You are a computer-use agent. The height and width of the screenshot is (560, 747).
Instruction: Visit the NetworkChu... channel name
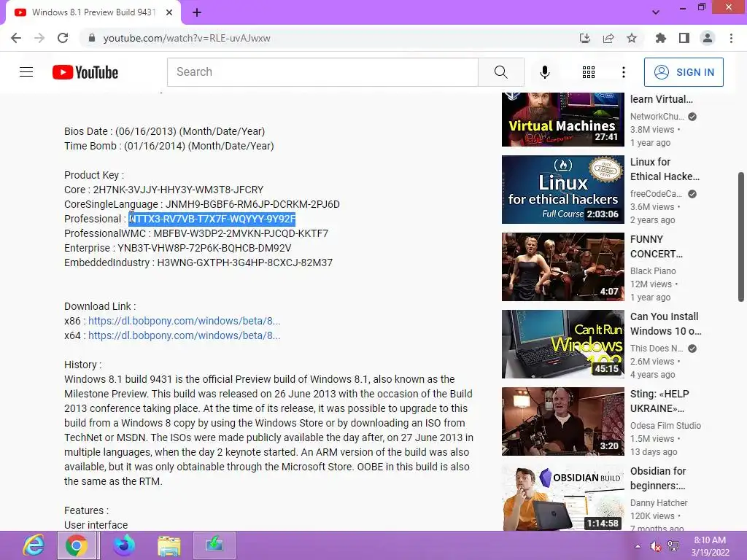(x=657, y=116)
